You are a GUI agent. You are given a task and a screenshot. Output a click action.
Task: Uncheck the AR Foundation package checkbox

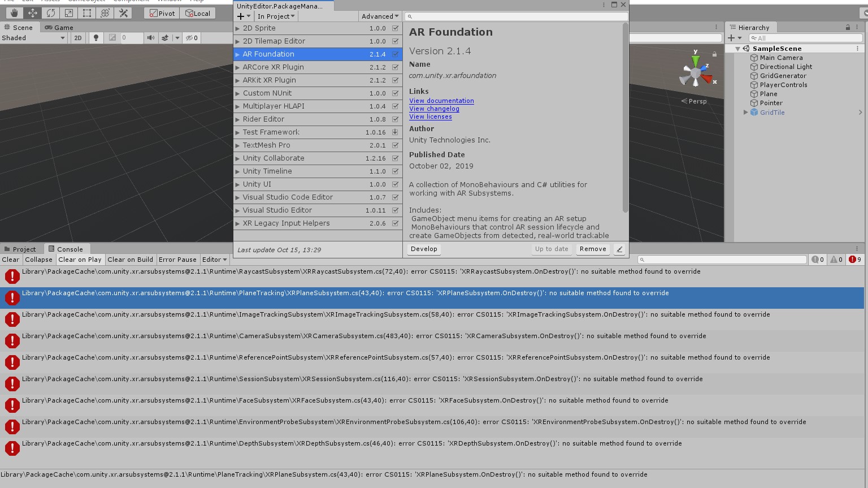coord(396,54)
